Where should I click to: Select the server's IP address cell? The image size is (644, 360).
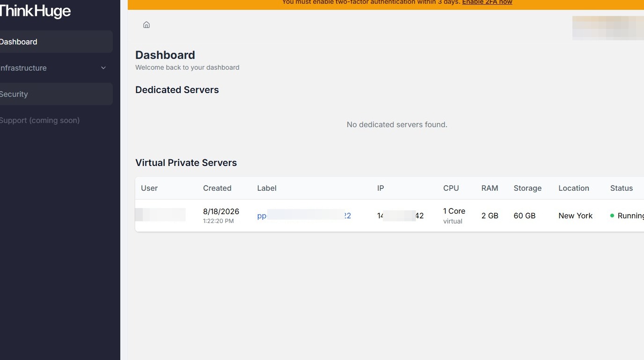(x=401, y=216)
